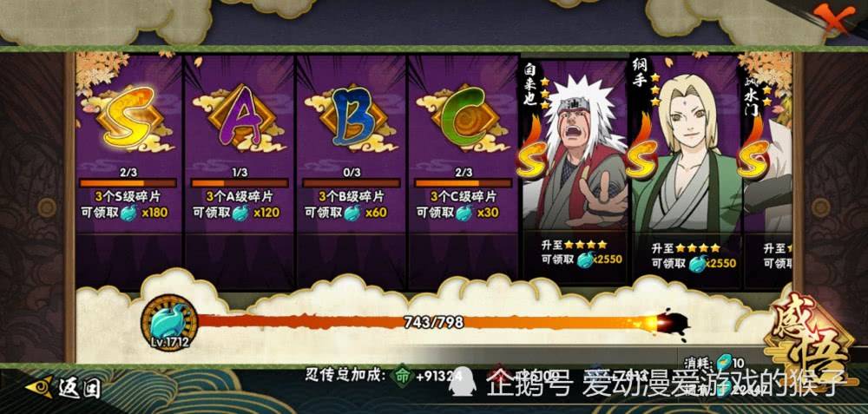Viewport: 868px width, 414px height.
Task: Click the golden S rank emblem
Action: [x=128, y=117]
